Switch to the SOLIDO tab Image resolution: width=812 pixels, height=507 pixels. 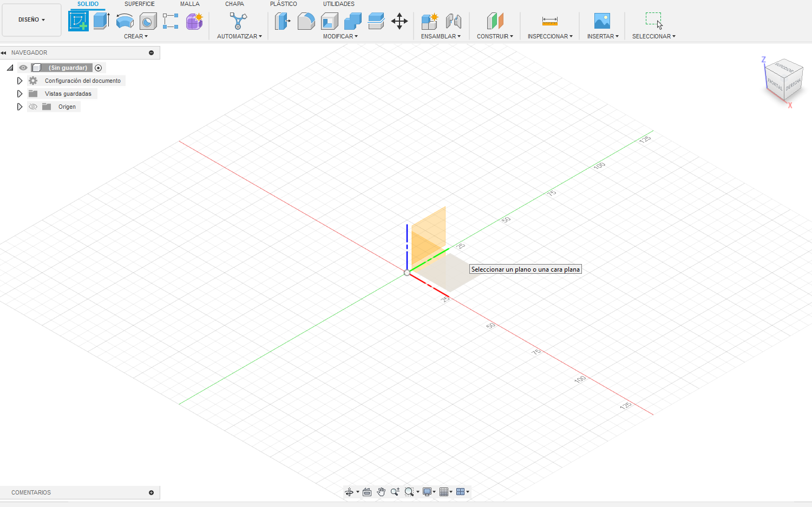(88, 4)
